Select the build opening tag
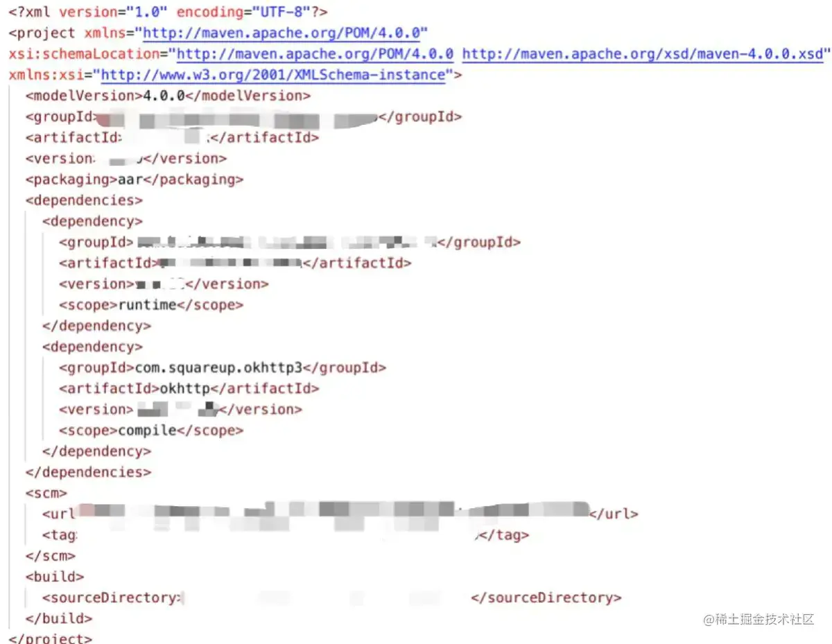832x644 pixels. pyautogui.click(x=55, y=577)
